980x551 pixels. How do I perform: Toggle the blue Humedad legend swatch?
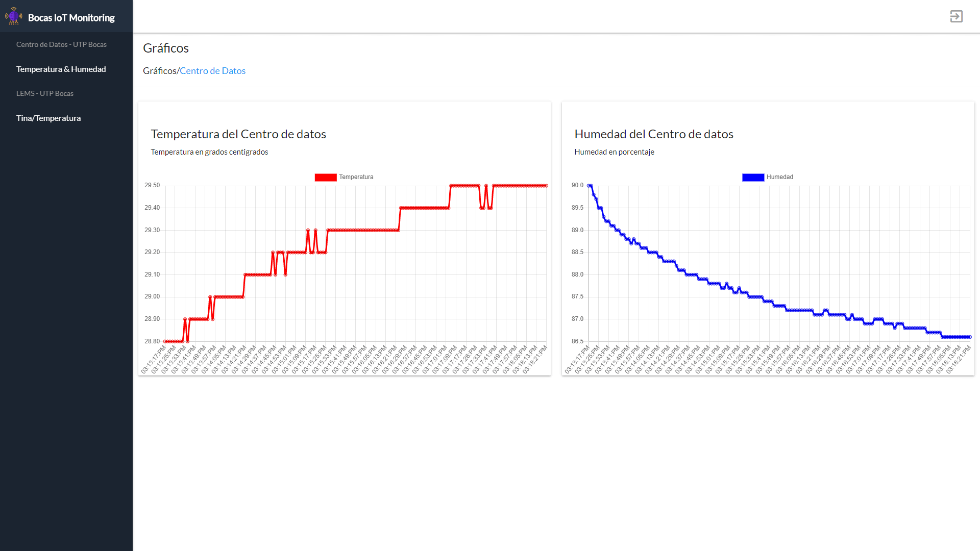pos(753,177)
